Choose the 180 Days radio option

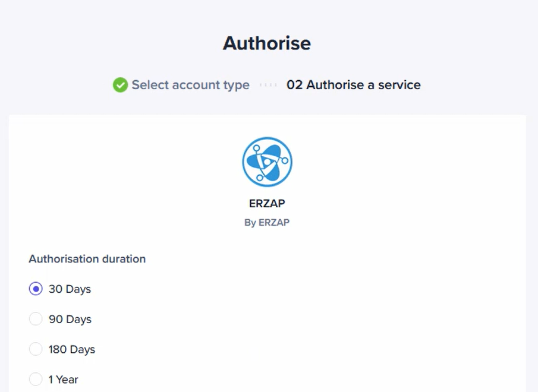pos(36,349)
